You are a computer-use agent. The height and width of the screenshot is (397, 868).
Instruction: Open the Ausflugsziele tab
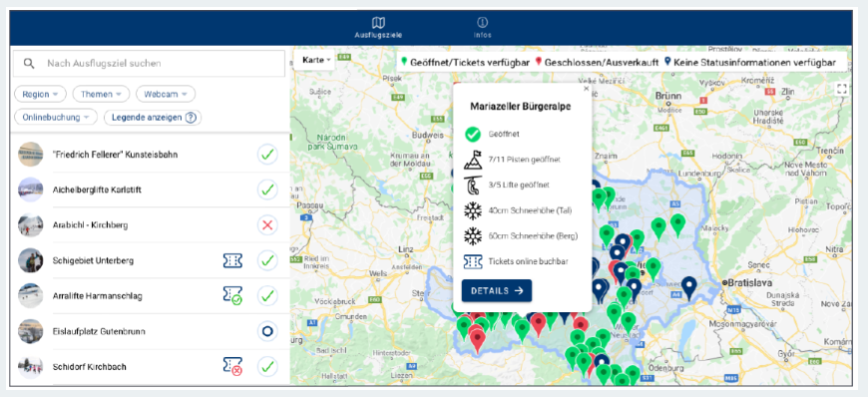click(378, 28)
